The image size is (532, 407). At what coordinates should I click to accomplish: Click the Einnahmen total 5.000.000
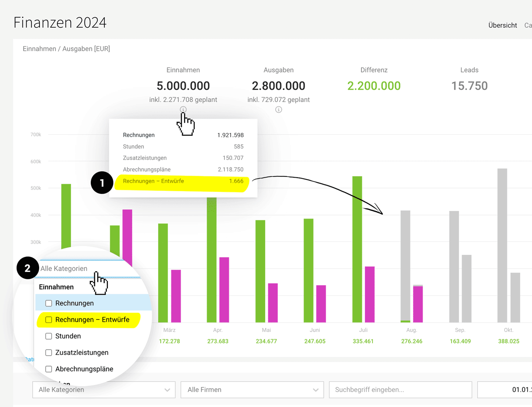[x=183, y=86]
